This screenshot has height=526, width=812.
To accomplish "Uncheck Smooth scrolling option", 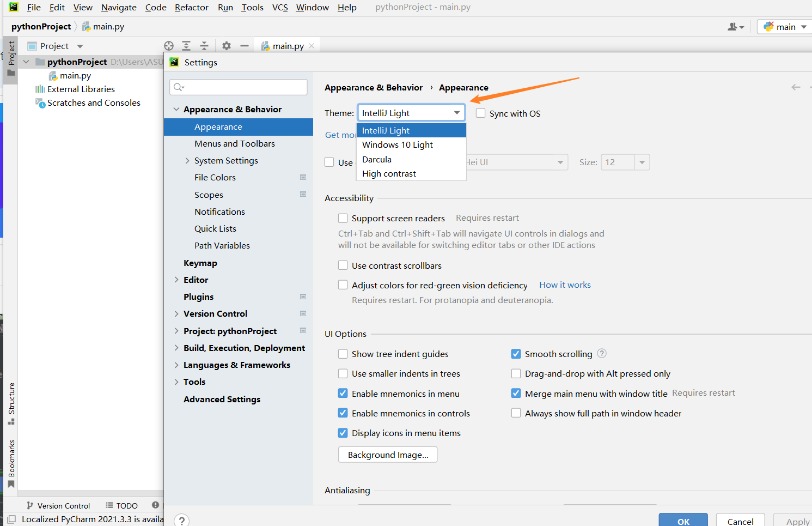I will (x=516, y=354).
